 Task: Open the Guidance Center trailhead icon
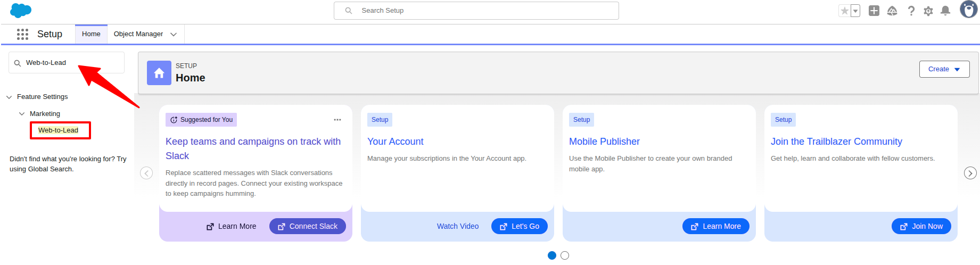pos(892,11)
